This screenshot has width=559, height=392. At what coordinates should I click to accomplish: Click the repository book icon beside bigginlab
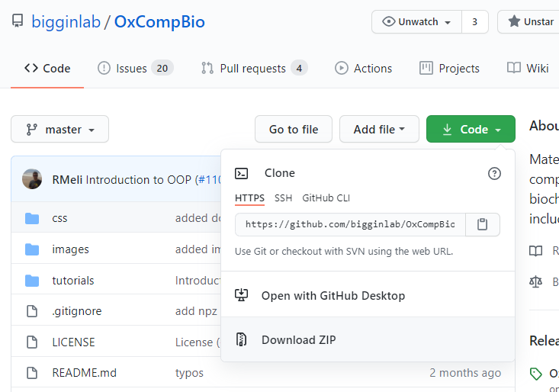(18, 21)
